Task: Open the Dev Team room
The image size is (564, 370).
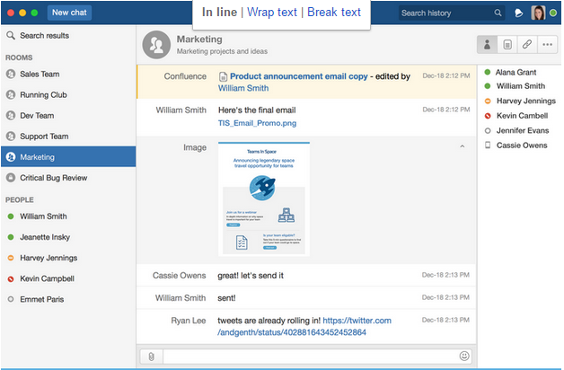Action: (68, 115)
